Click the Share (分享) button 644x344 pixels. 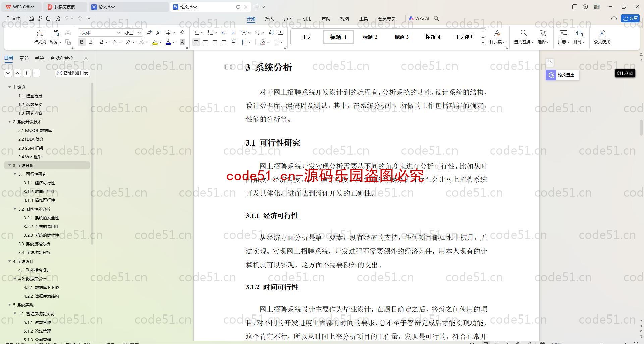[630, 18]
